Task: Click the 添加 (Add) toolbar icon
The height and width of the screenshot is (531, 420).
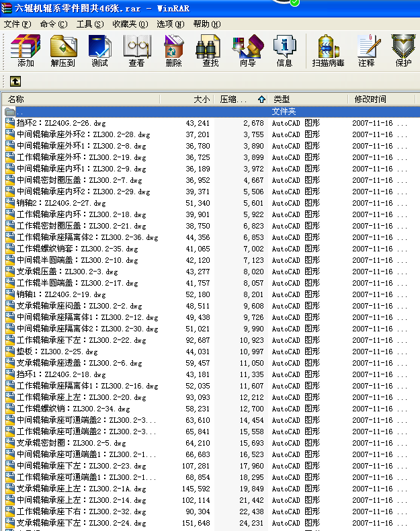Action: [26, 50]
